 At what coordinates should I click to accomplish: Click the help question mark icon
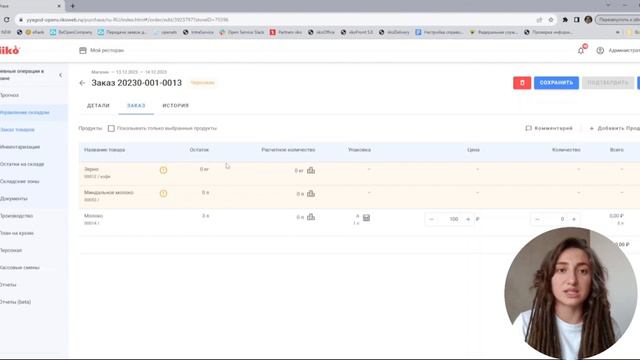tap(600, 50)
